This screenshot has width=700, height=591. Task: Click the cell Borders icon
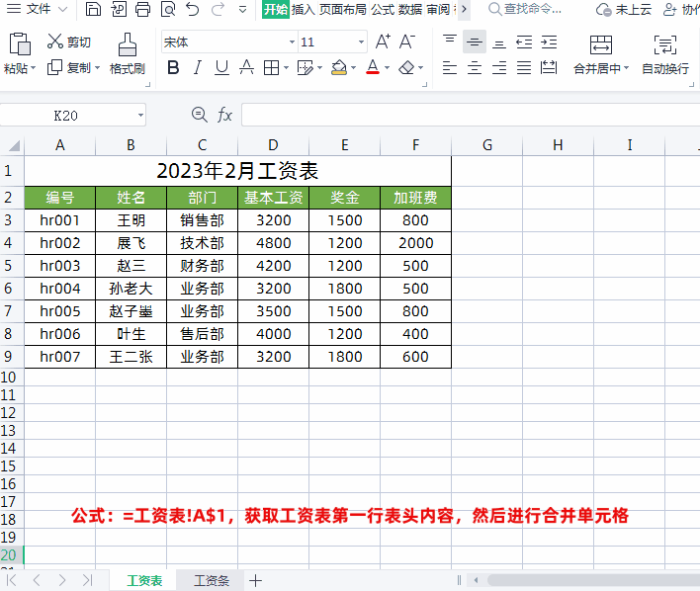(x=271, y=68)
